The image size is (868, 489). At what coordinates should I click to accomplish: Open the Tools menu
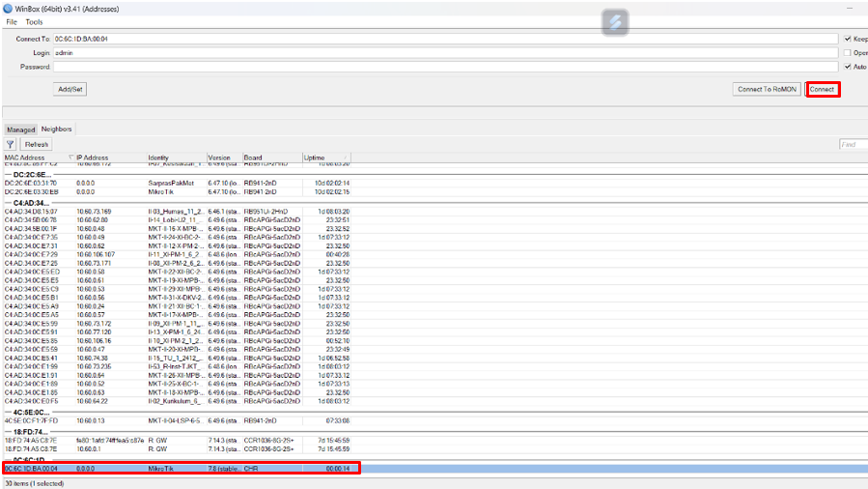pyautogui.click(x=34, y=21)
